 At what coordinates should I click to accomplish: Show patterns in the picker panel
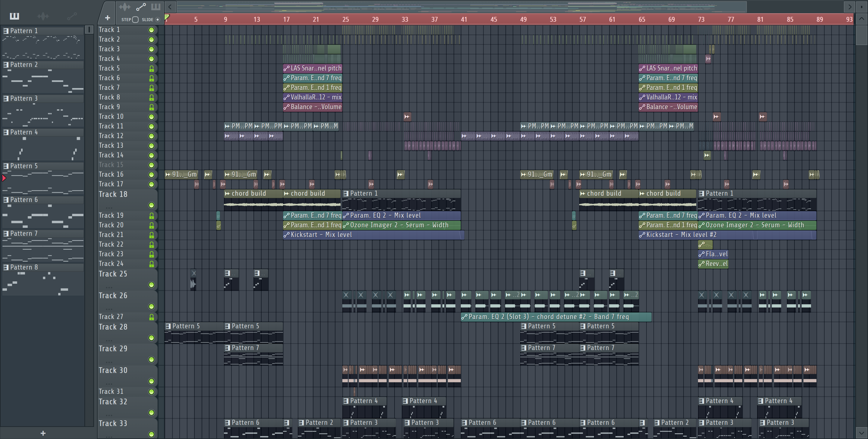click(14, 16)
